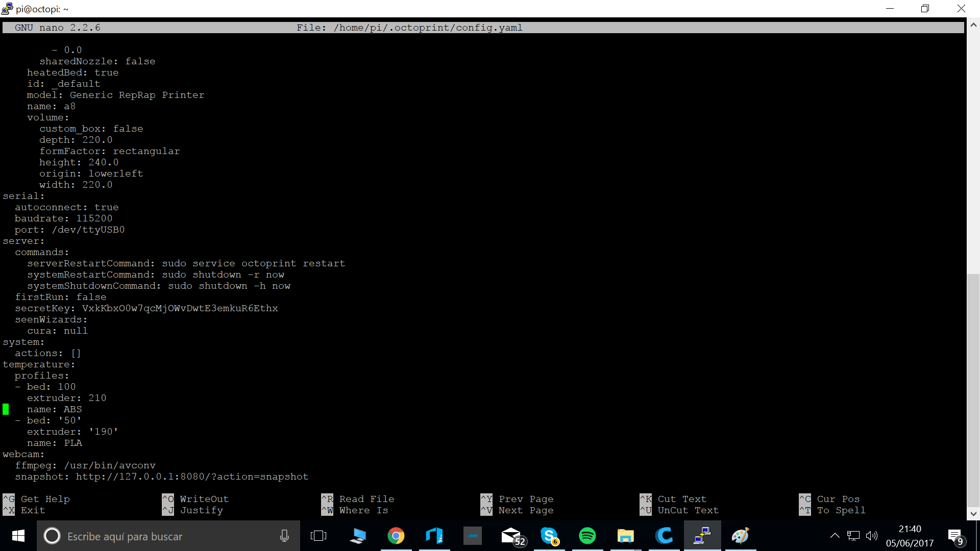Click the 'baudrate: 115200' line

tap(63, 218)
